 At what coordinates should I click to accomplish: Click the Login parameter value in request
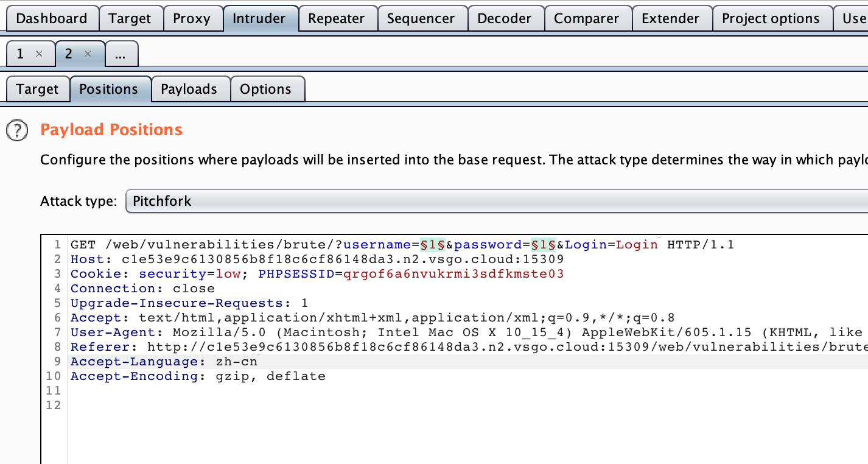coord(637,245)
